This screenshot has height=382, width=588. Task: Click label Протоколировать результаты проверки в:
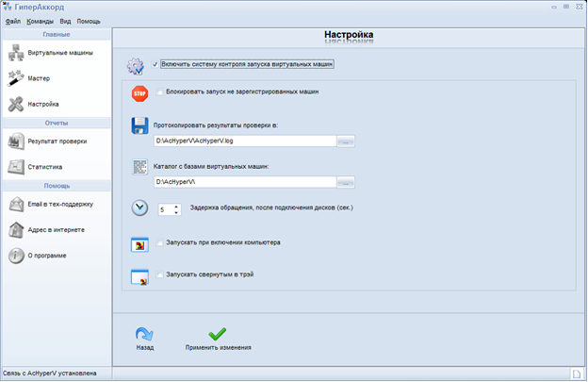216,125
